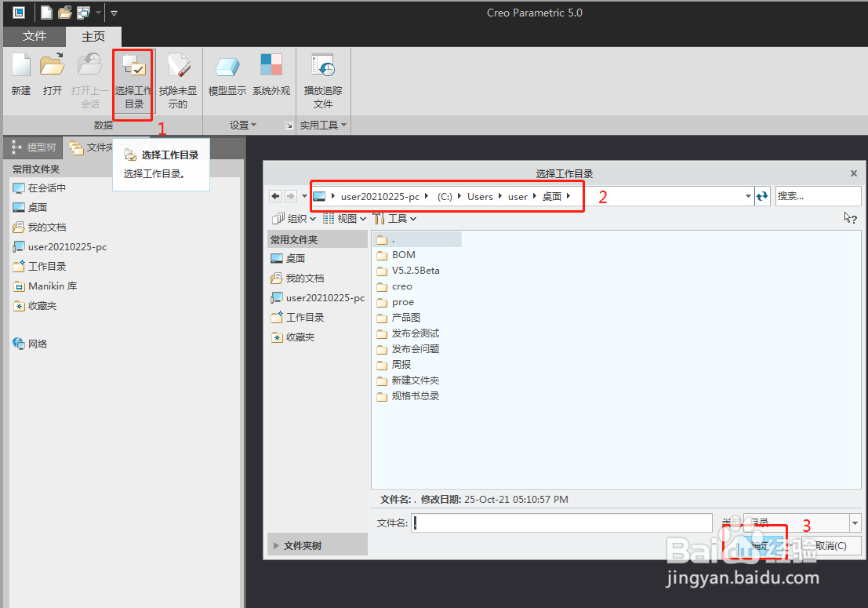Image resolution: width=868 pixels, height=608 pixels.
Task: Click Users segment in path breadcrumb
Action: click(480, 197)
